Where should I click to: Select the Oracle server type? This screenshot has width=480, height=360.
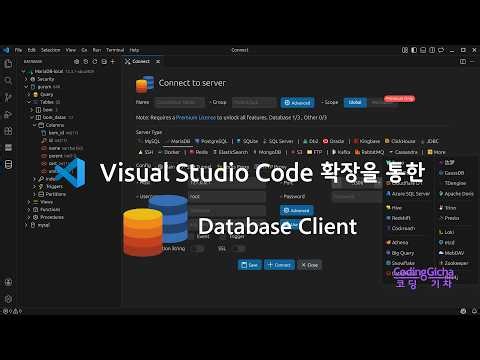[333, 141]
